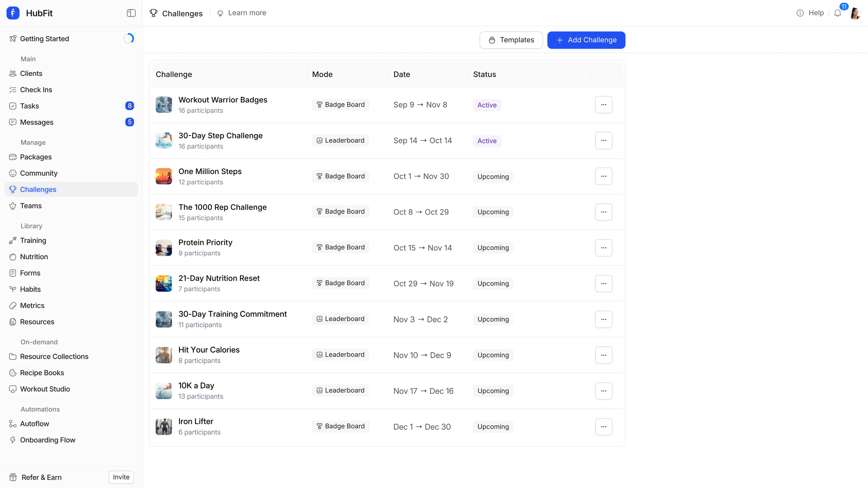868x488 pixels.
Task: Click the HubFit logo icon
Action: [13, 13]
